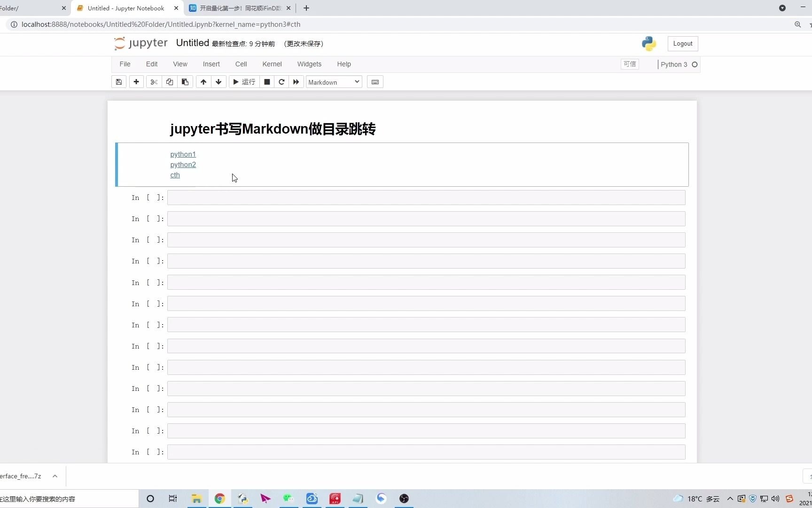Screen dimensions: 812x508
Task: Click the 可信 trusted notebook indicator
Action: point(630,64)
